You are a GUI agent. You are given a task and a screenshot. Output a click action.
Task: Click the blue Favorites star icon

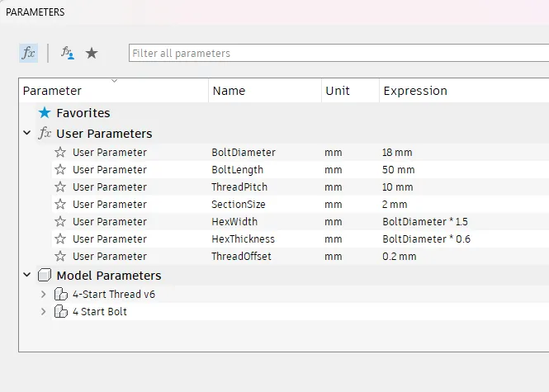(45, 113)
